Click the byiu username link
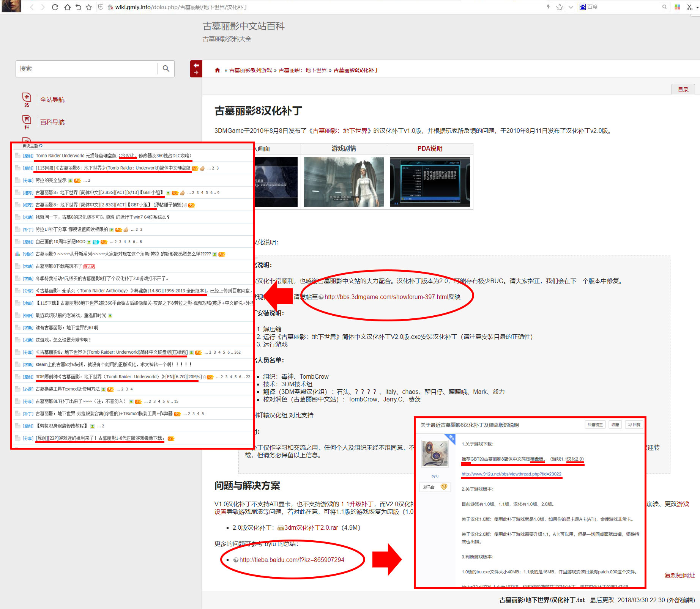The width and height of the screenshot is (700, 609). 435,476
